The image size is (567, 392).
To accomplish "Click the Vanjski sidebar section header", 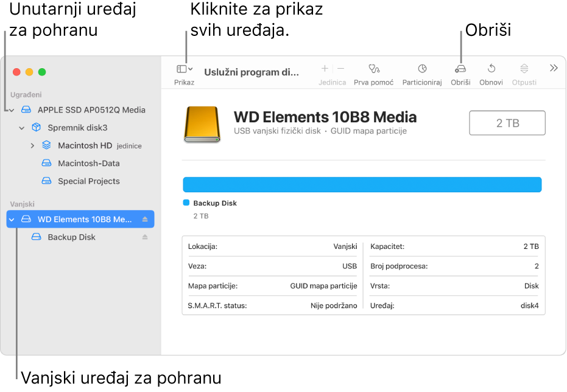I will click(22, 204).
